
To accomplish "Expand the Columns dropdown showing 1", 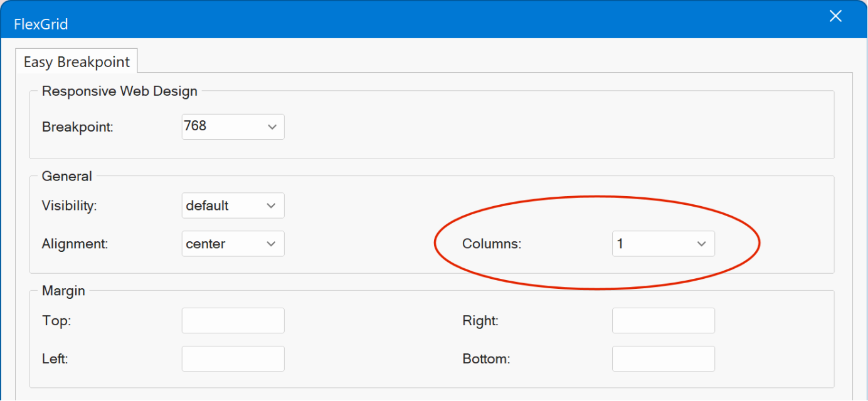I will click(x=663, y=244).
